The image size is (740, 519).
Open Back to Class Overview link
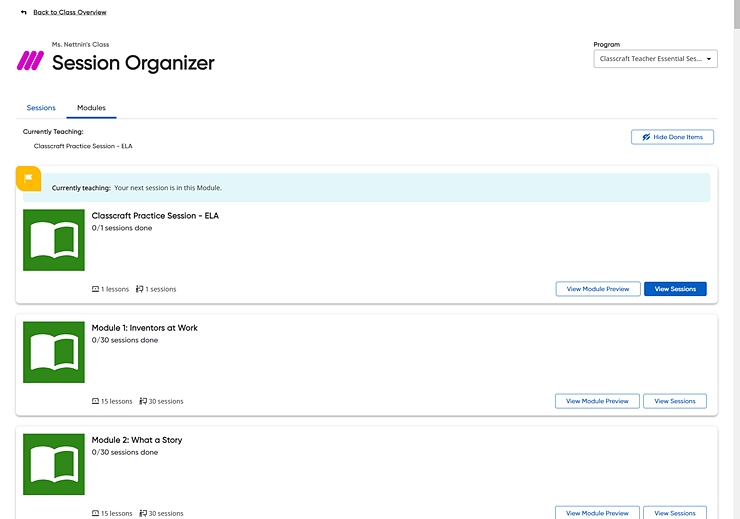(x=70, y=12)
